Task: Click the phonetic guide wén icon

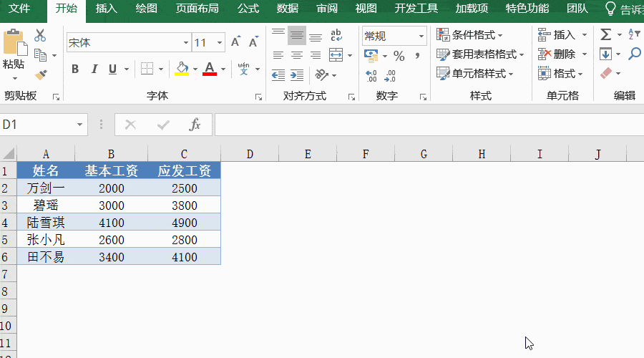Action: tap(243, 69)
